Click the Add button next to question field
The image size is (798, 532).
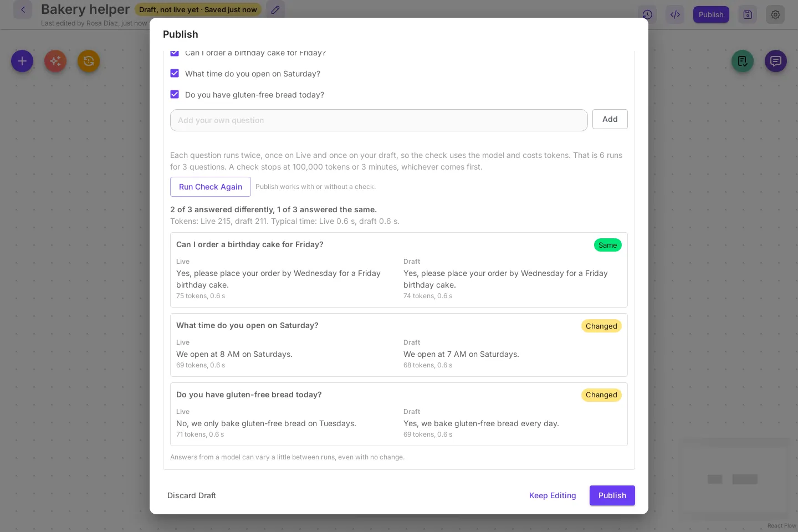pyautogui.click(x=610, y=119)
